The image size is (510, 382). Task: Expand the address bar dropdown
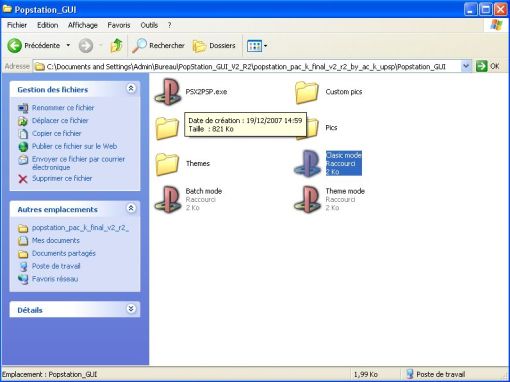point(466,66)
